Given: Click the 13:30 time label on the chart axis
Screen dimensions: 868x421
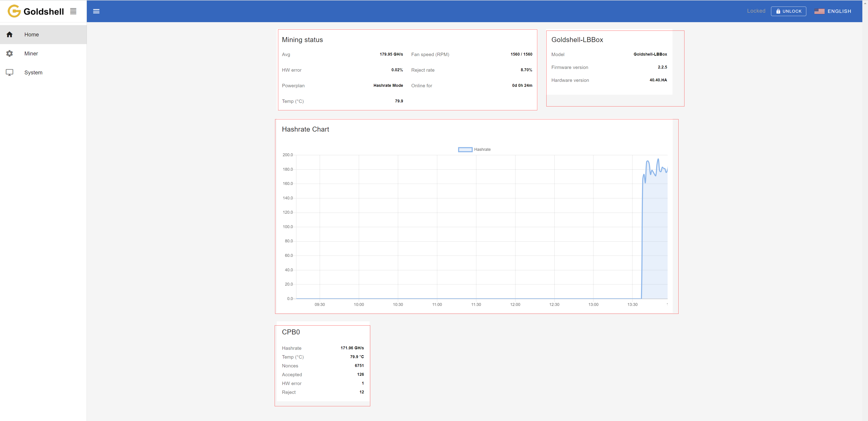Looking at the screenshot, I should (x=632, y=305).
